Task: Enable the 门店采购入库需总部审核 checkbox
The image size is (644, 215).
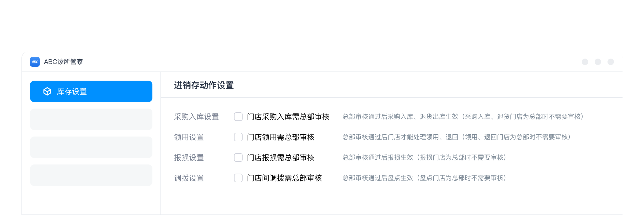Action: (x=238, y=117)
